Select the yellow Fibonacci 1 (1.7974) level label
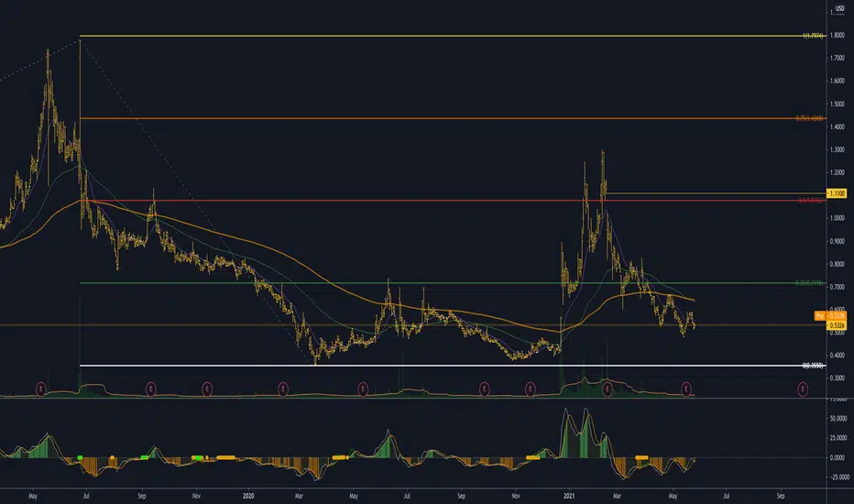Viewport: 854px width, 504px height. (813, 36)
